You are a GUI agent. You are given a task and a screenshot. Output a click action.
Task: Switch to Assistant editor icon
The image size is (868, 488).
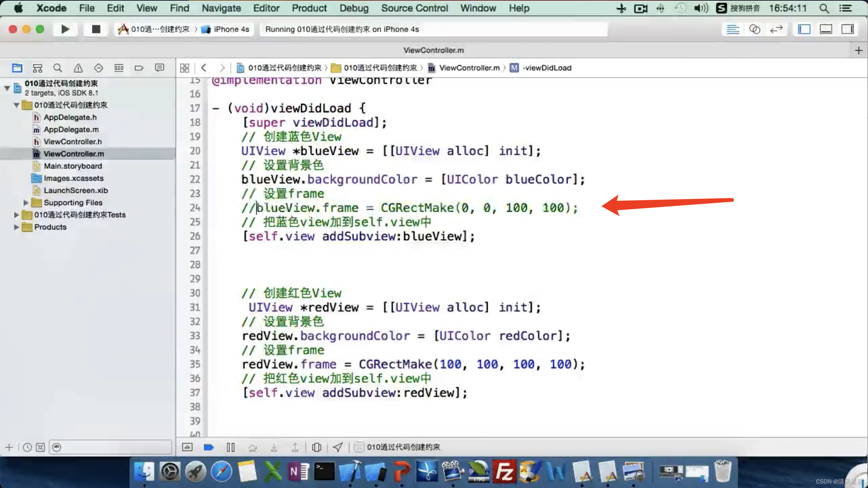tap(754, 29)
